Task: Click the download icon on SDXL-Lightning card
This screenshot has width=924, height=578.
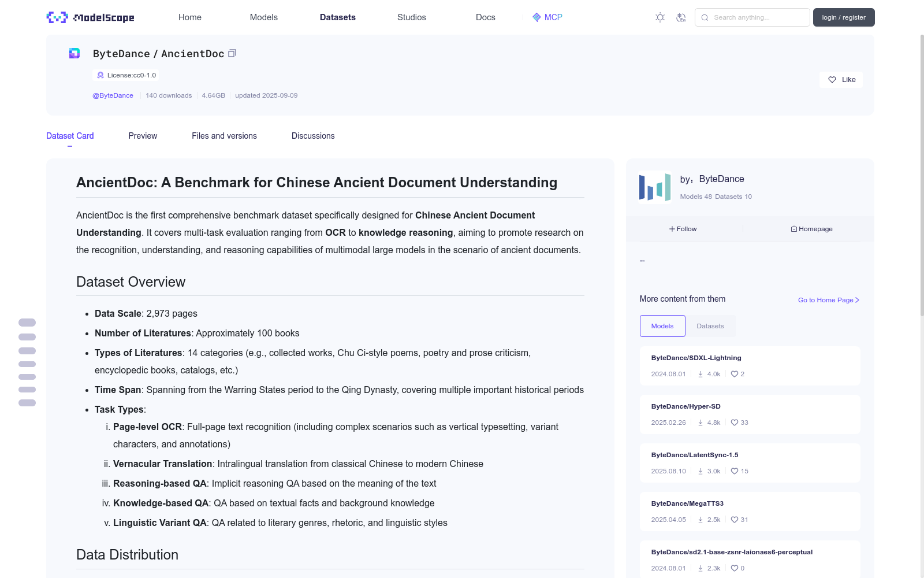Action: coord(701,374)
